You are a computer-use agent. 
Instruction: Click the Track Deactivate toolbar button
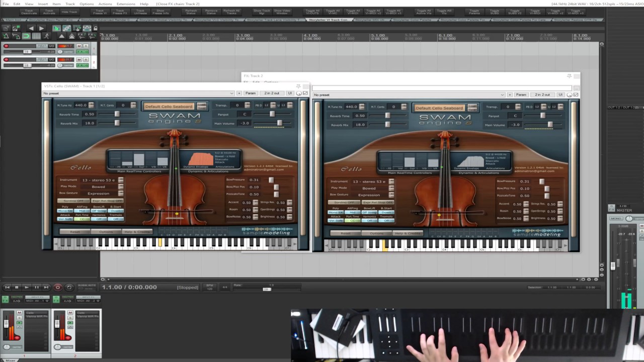[x=29, y=11]
